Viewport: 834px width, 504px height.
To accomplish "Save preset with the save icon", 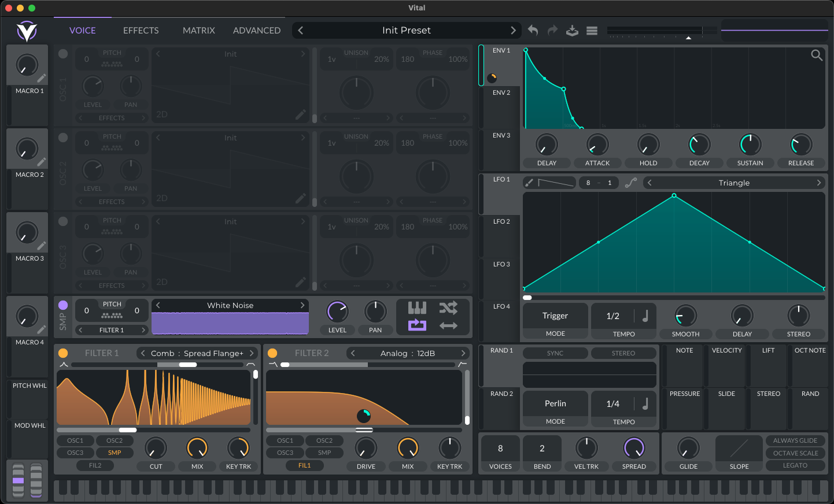I will coord(572,30).
